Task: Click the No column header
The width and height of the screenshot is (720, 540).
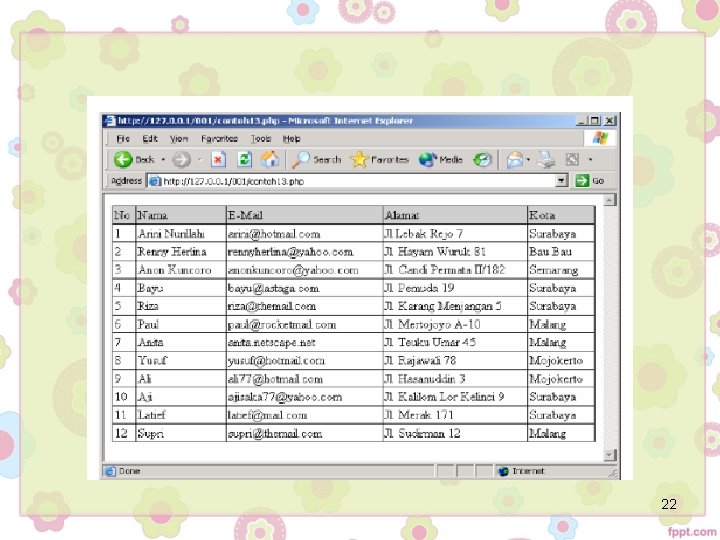Action: pos(122,215)
